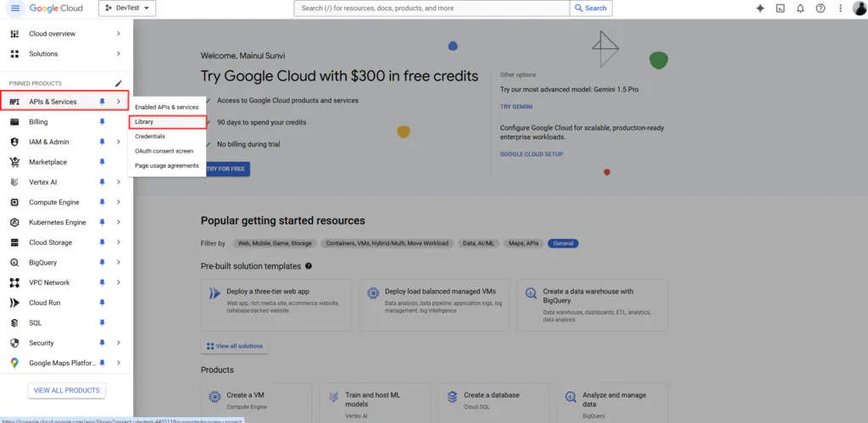Screen dimensions: 868x423
Task: Select Library from the submenu
Action: pyautogui.click(x=167, y=122)
